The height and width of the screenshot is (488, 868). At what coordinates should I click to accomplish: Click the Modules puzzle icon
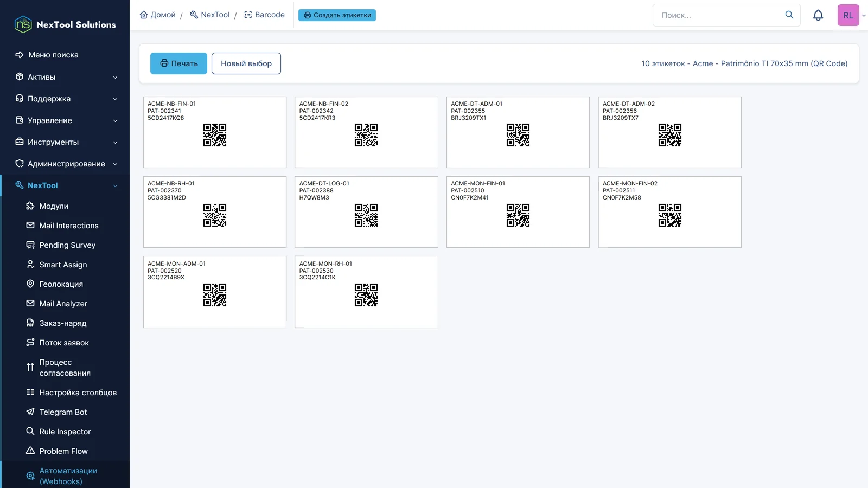coord(30,206)
